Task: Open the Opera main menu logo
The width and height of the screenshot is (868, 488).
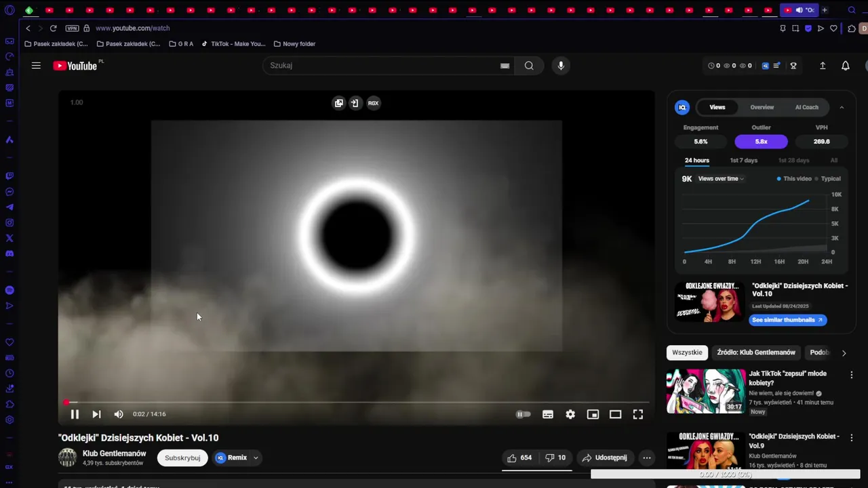Action: [9, 10]
